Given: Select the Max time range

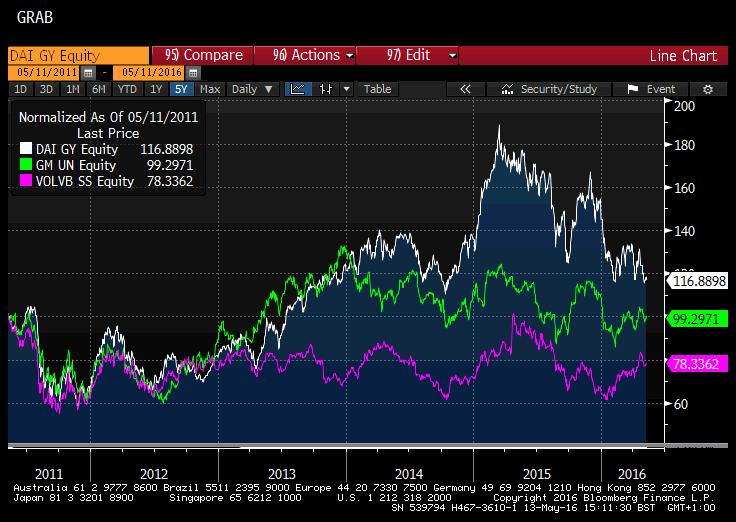Looking at the screenshot, I should pos(210,89).
